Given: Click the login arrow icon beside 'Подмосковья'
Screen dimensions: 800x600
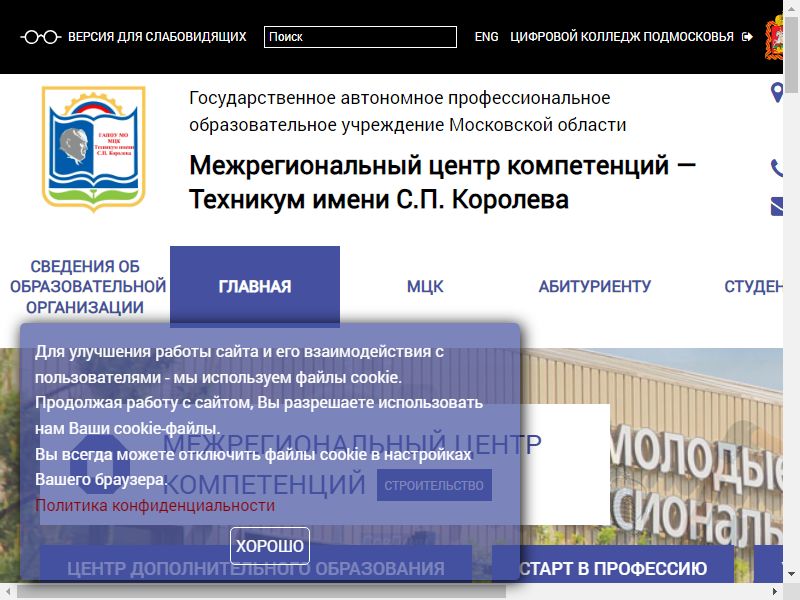Looking at the screenshot, I should click(x=747, y=37).
